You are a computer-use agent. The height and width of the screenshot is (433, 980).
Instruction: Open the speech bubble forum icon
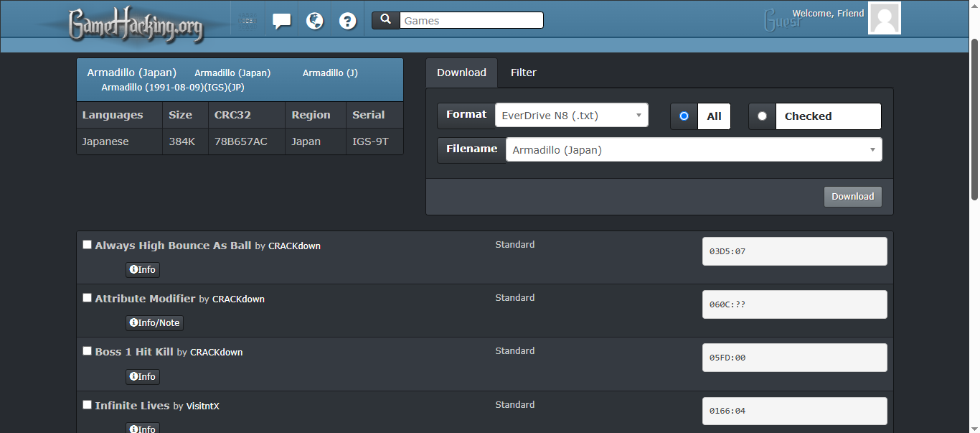click(282, 21)
